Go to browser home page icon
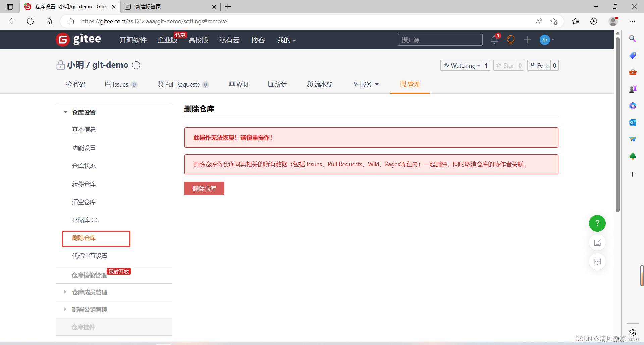The width and height of the screenshot is (644, 345). click(49, 21)
